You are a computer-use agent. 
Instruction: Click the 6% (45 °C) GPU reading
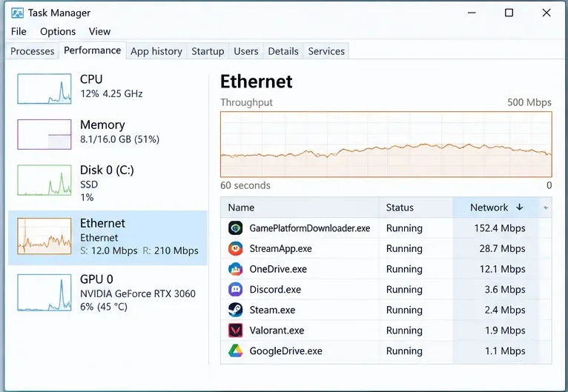[104, 307]
